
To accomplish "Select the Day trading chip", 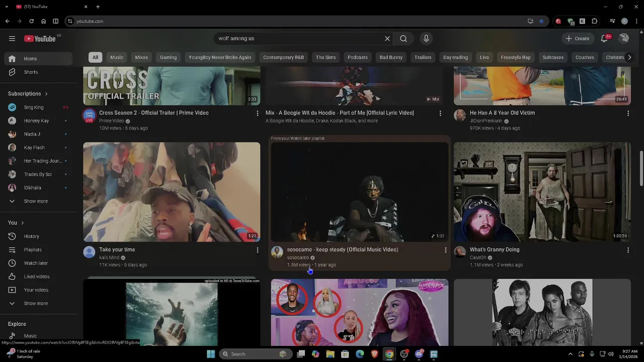I will [x=455, y=57].
